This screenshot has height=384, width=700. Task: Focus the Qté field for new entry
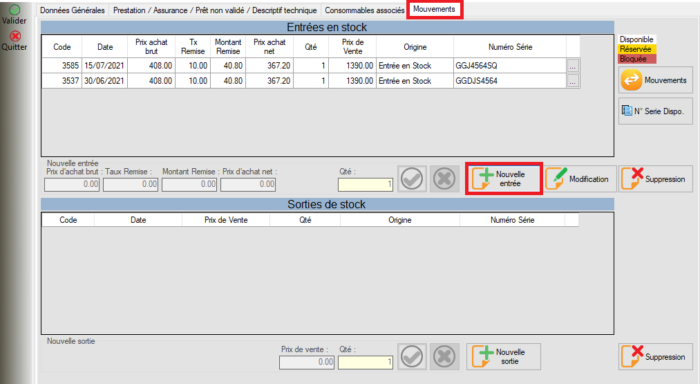(366, 184)
